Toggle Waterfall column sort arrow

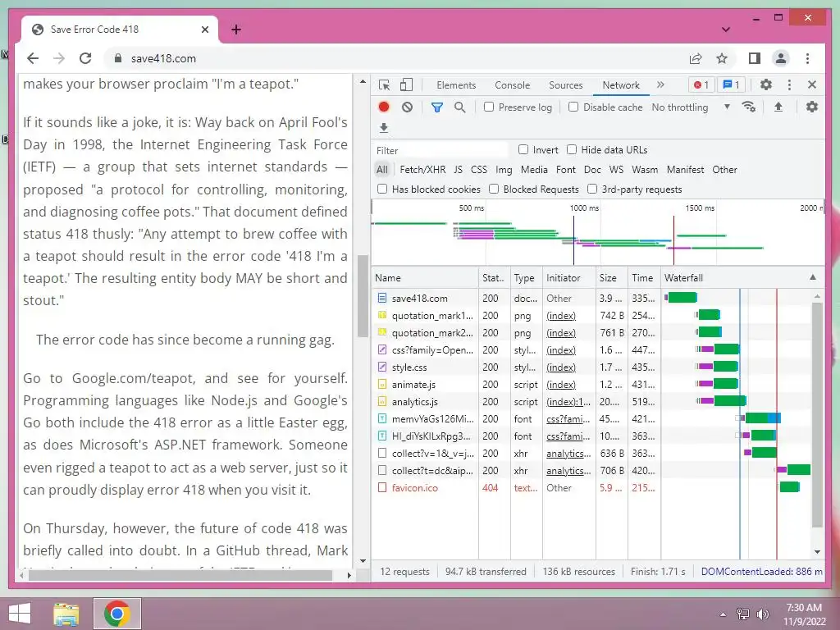813,277
